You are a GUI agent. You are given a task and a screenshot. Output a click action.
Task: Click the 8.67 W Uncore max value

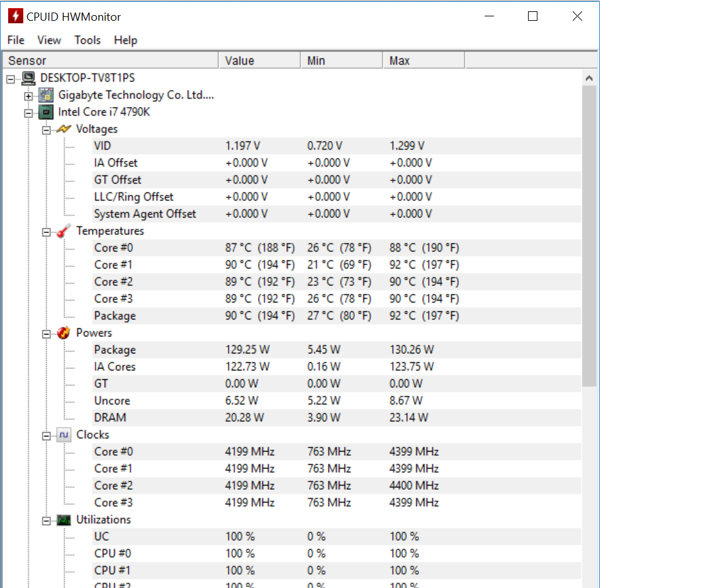point(406,401)
